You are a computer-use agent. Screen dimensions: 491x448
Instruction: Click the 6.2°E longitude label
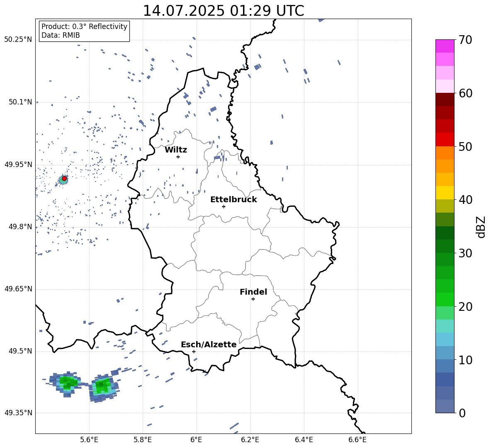(x=250, y=440)
